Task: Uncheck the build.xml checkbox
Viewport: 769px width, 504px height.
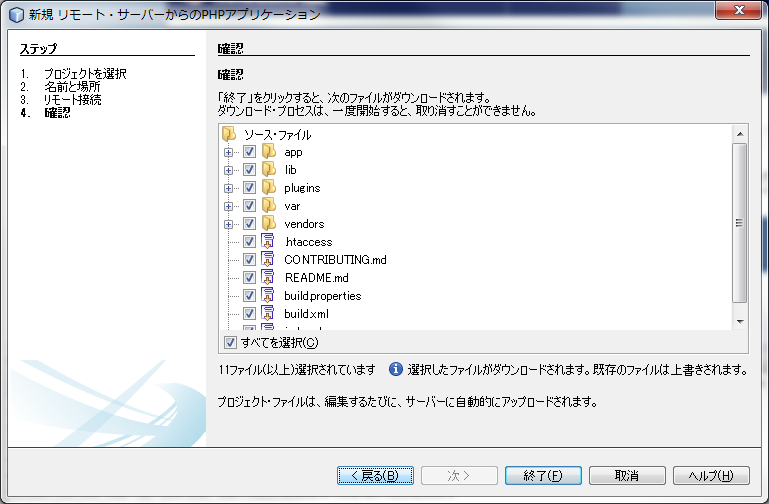Action: tap(249, 313)
